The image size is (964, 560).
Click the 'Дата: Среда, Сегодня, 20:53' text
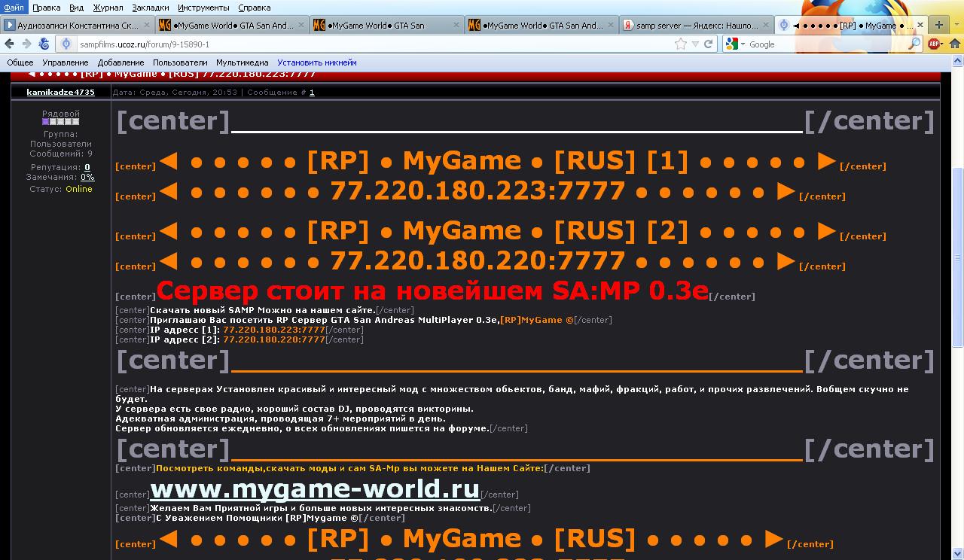click(x=175, y=92)
